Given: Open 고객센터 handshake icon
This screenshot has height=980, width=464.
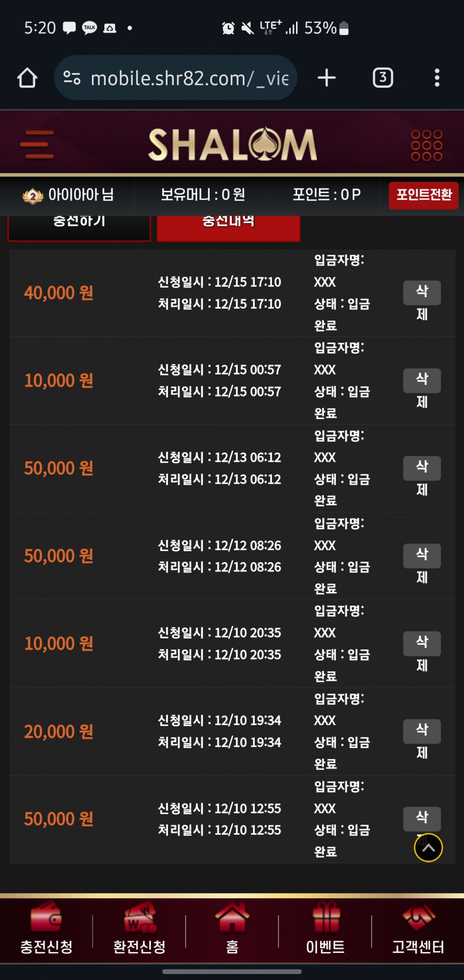Looking at the screenshot, I should point(419,917).
